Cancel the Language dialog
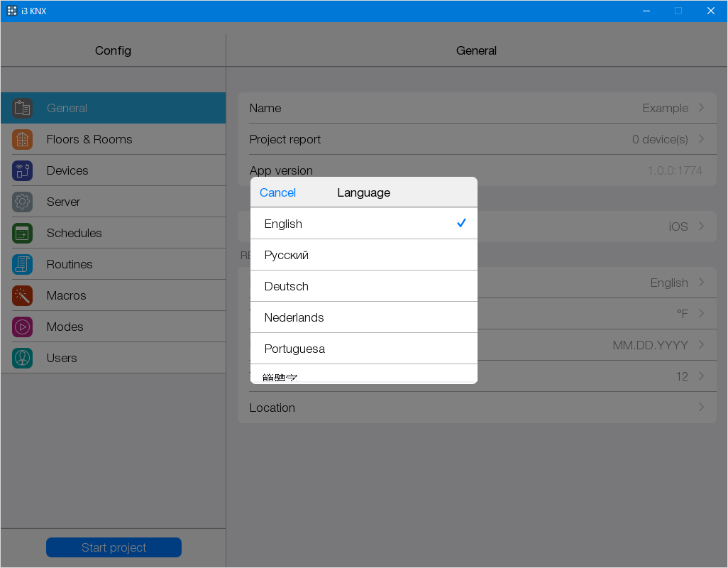The width and height of the screenshot is (728, 568). pos(277,192)
